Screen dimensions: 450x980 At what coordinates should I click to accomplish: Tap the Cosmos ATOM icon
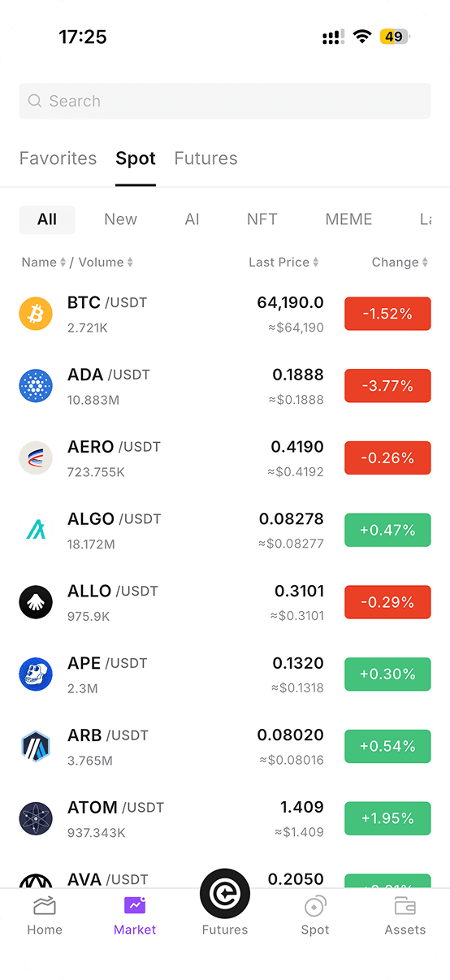[x=36, y=817]
